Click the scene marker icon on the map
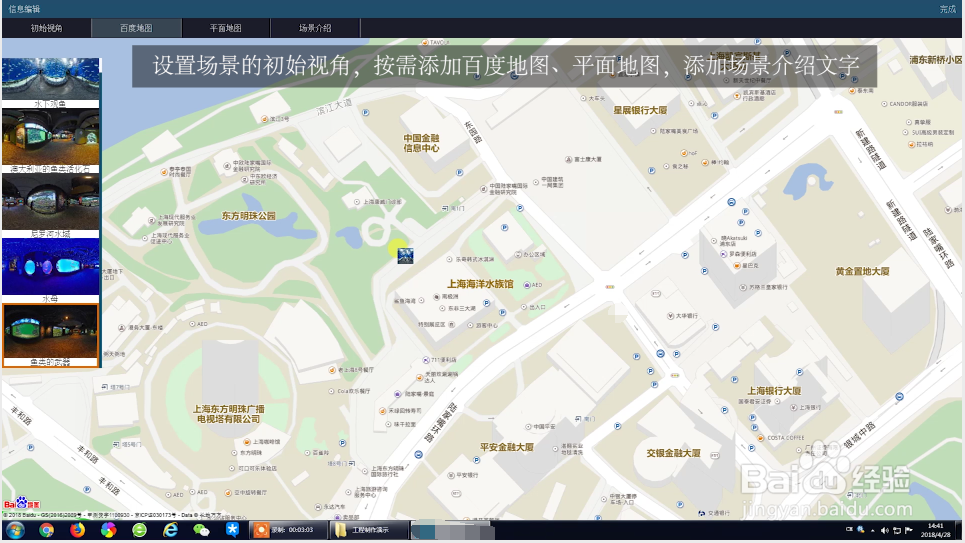Viewport: 965px width, 543px height. pos(405,255)
